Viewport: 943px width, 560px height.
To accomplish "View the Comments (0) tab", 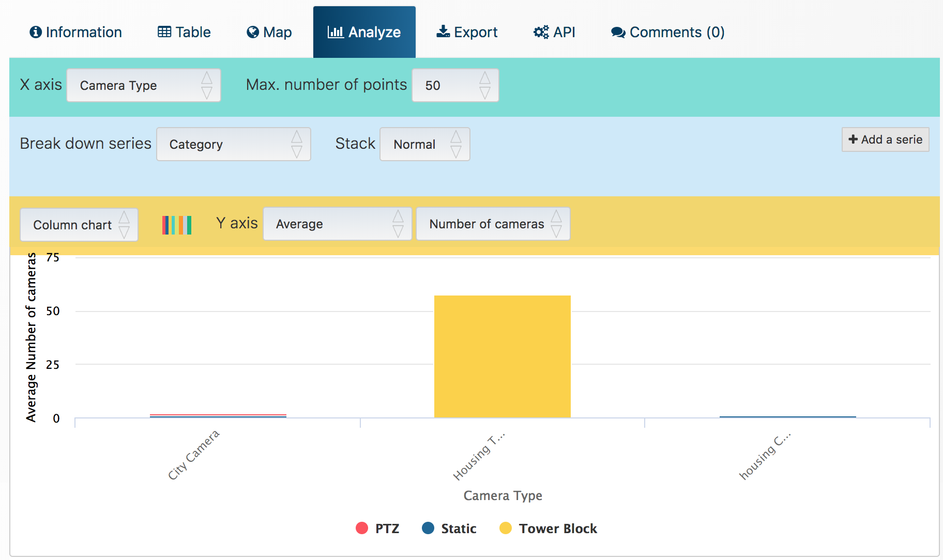I will (x=668, y=32).
